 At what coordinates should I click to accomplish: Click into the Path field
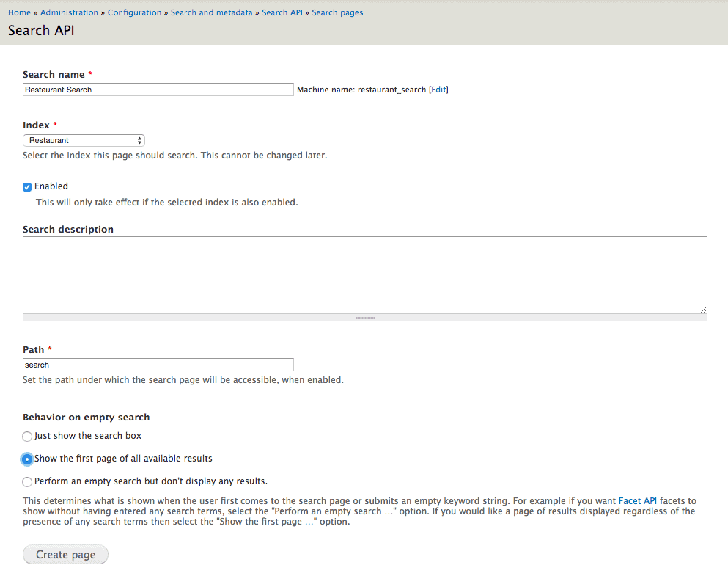[x=158, y=365]
